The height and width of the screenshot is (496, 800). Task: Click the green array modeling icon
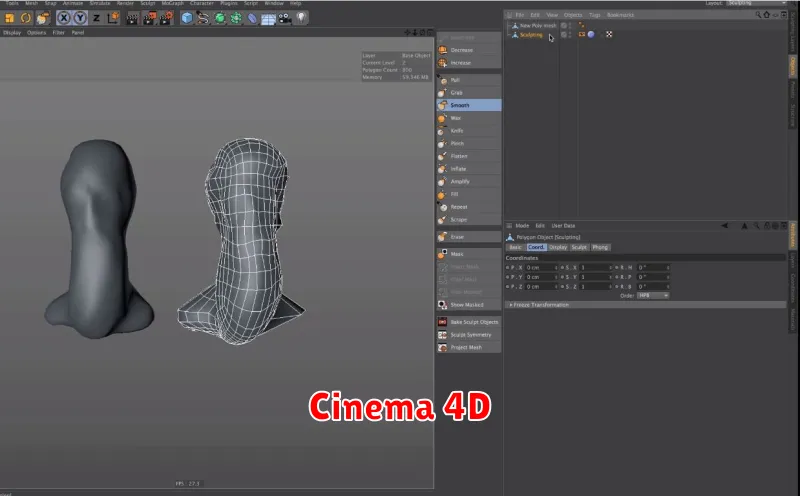point(236,18)
